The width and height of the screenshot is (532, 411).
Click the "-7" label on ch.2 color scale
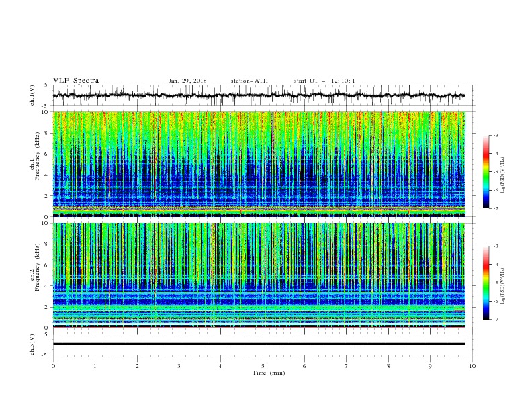495,320
